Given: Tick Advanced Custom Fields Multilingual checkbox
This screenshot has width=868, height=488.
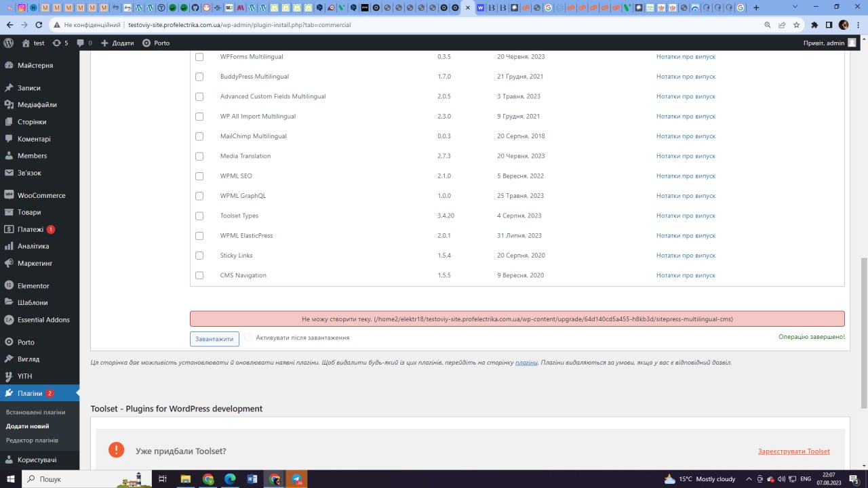Looking at the screenshot, I should [x=199, y=96].
